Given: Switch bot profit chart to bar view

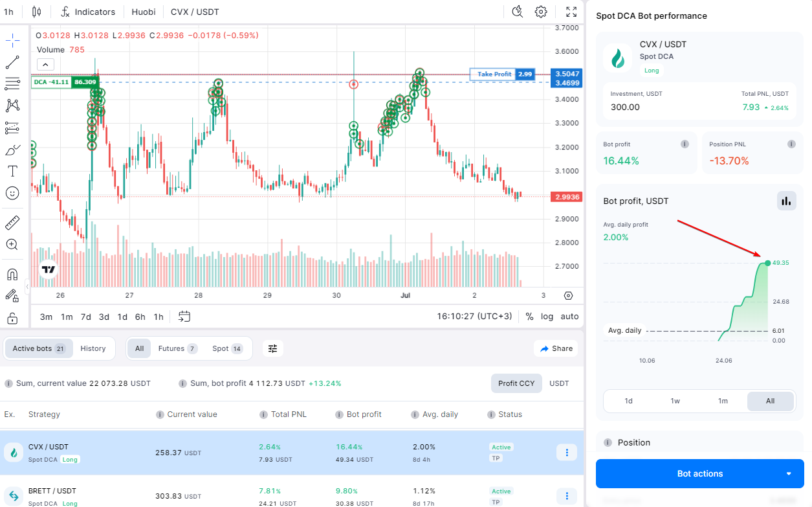Looking at the screenshot, I should pos(786,201).
